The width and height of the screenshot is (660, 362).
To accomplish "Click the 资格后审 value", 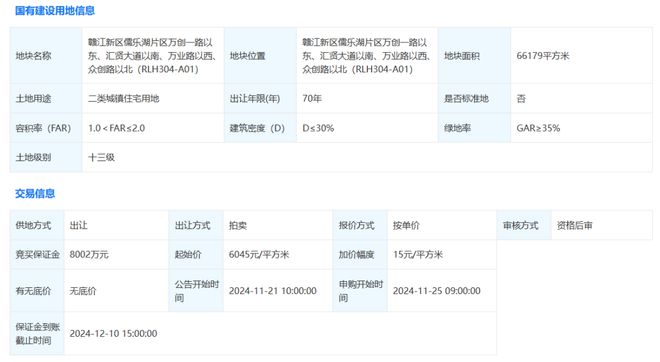I will 575,226.
